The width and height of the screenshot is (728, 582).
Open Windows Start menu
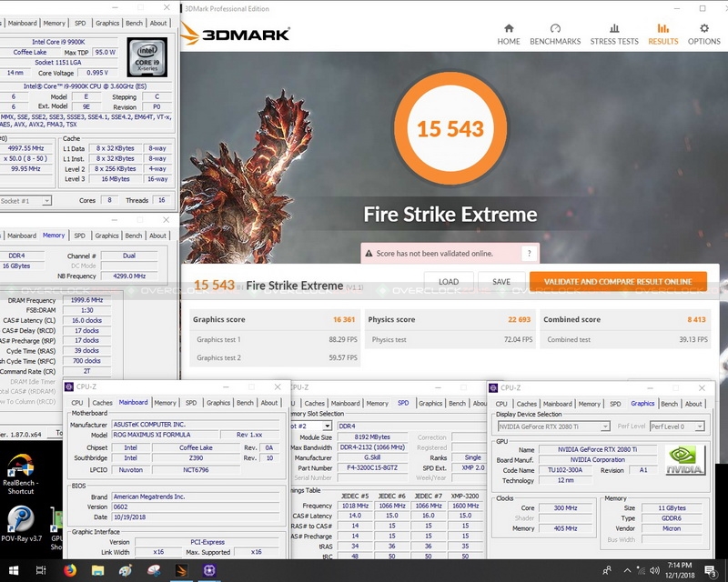[x=13, y=570]
